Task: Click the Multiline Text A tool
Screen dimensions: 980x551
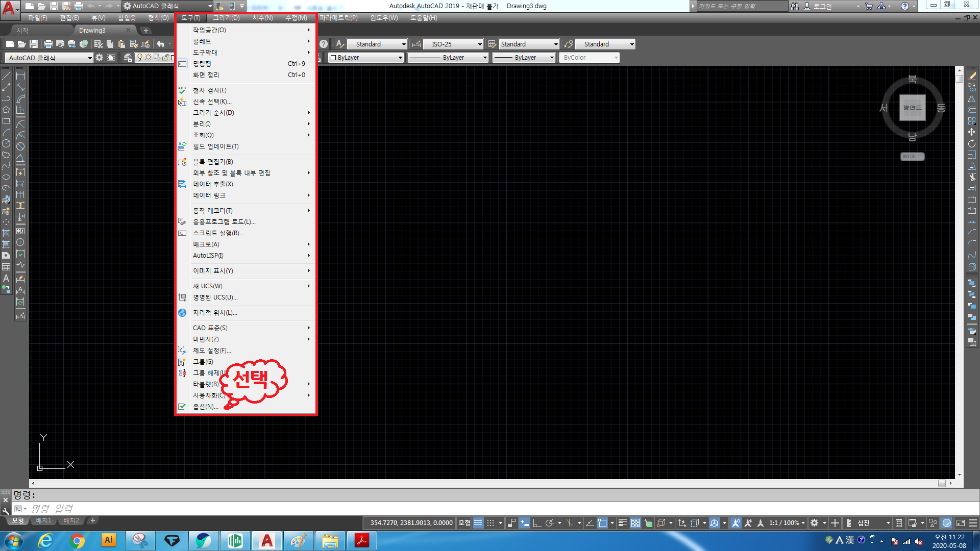Action: [x=6, y=278]
